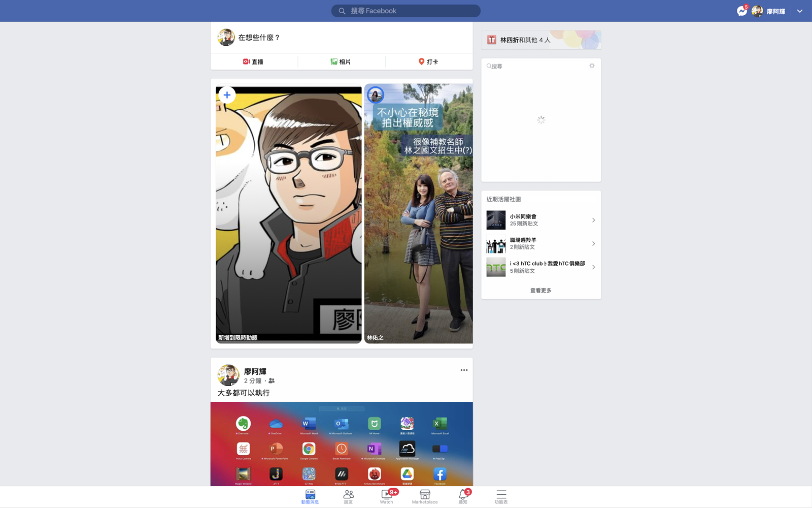Expand the 職場趕羚羊 group chevron
Screen dimensions: 812x508
(593, 244)
